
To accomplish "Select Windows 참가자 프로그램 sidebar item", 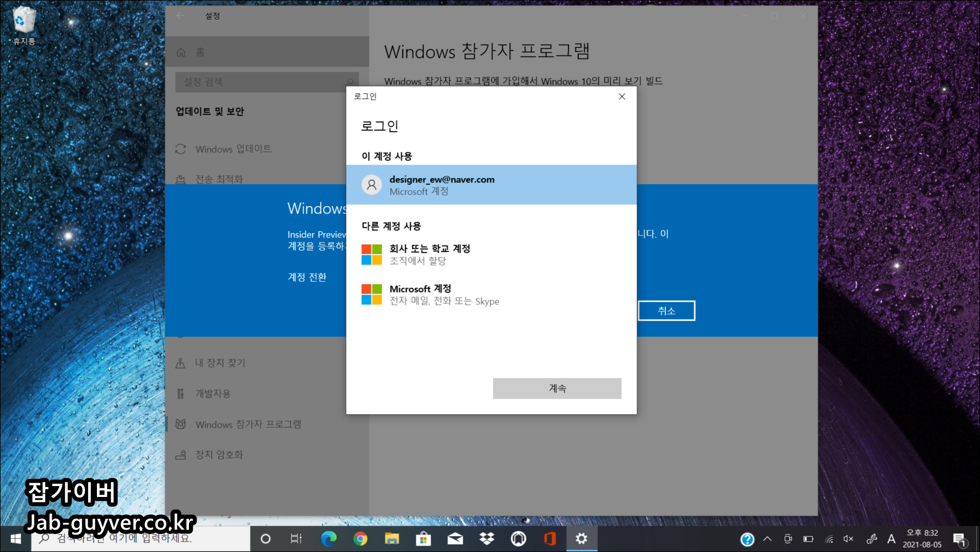I will 267,424.
